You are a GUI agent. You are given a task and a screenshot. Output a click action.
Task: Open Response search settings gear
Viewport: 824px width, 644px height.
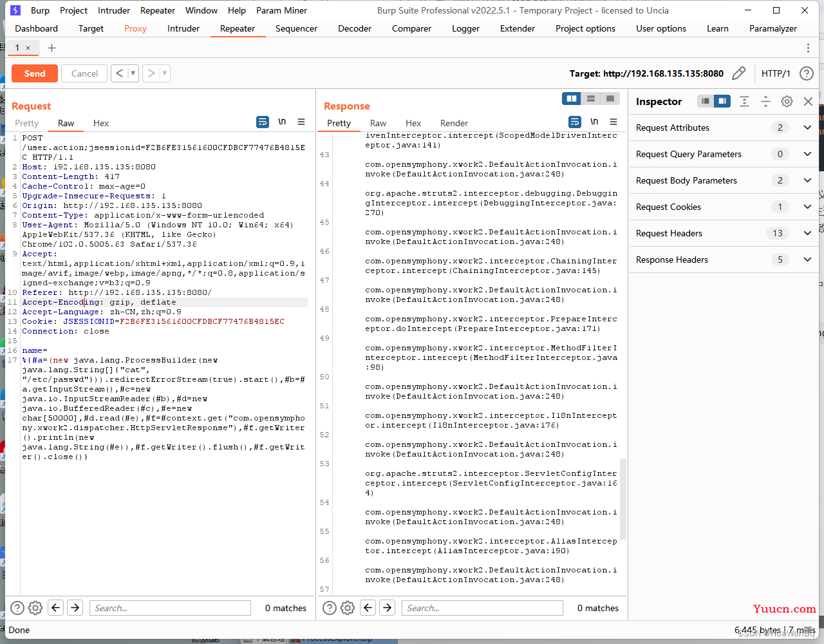(348, 607)
